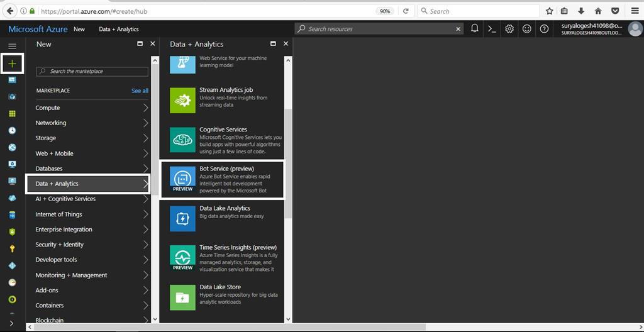644x332 pixels.
Task: Click the browser back arrow button
Action: click(10, 11)
